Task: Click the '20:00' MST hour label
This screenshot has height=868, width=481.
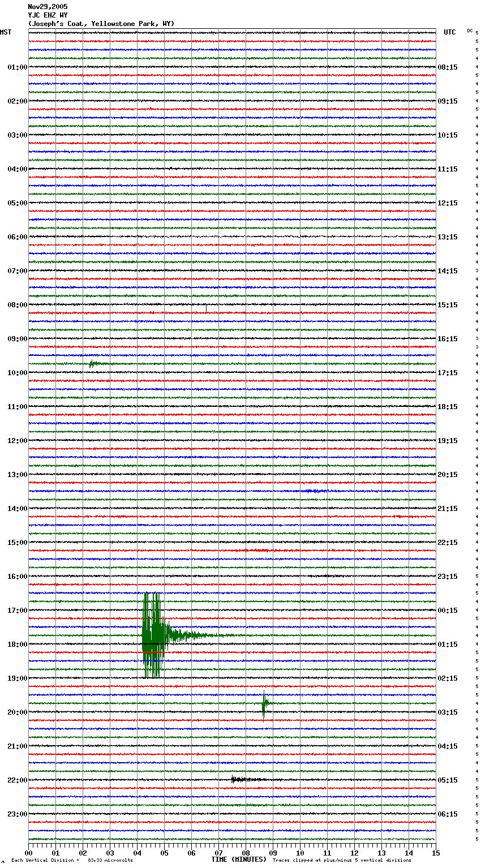Action: pyautogui.click(x=17, y=712)
